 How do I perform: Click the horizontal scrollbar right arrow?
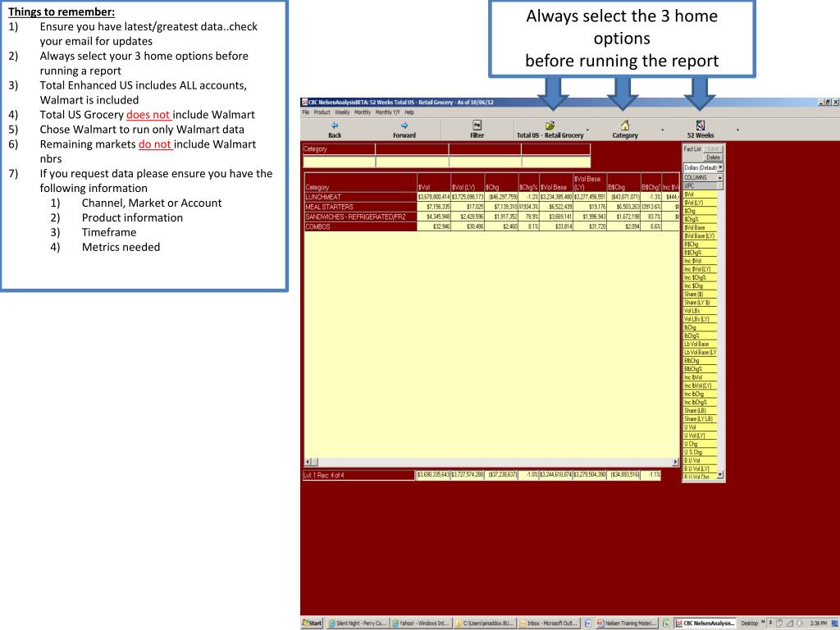pos(676,462)
